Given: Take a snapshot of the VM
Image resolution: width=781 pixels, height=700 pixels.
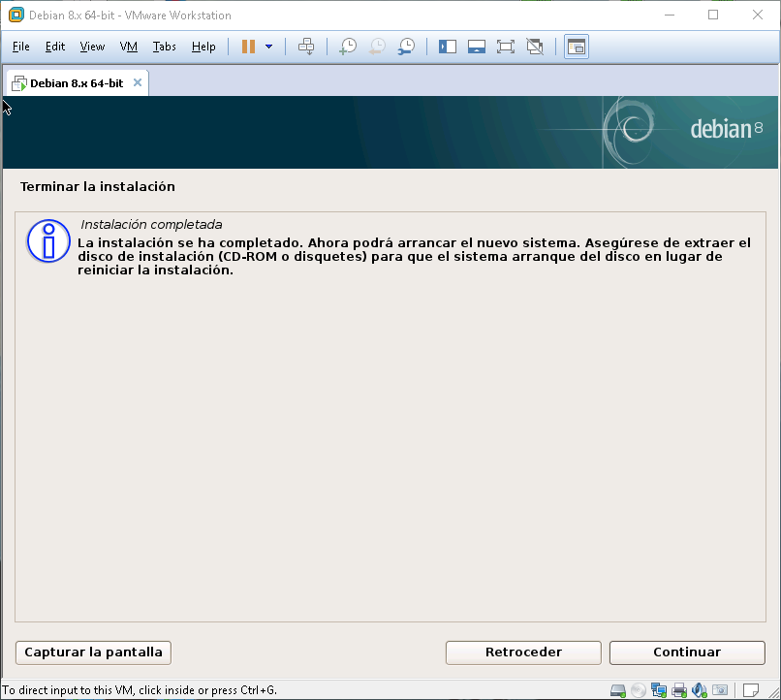Looking at the screenshot, I should pyautogui.click(x=348, y=47).
